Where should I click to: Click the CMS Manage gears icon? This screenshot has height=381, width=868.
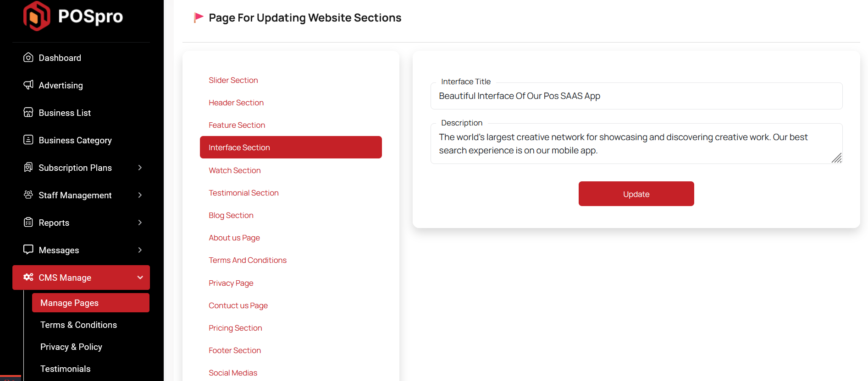coord(28,278)
